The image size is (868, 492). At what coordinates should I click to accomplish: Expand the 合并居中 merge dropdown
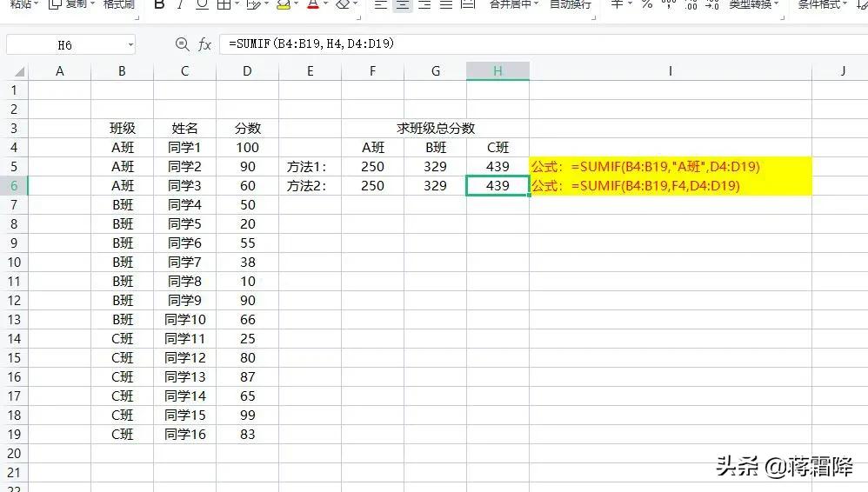tap(536, 3)
